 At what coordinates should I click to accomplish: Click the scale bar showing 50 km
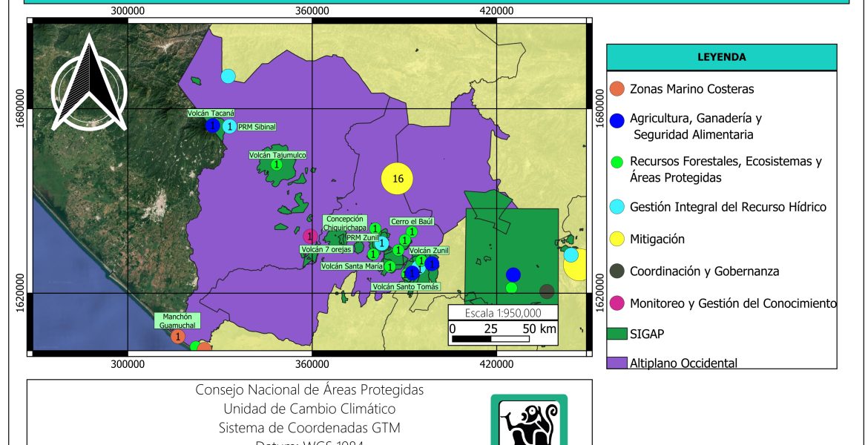[x=493, y=339]
